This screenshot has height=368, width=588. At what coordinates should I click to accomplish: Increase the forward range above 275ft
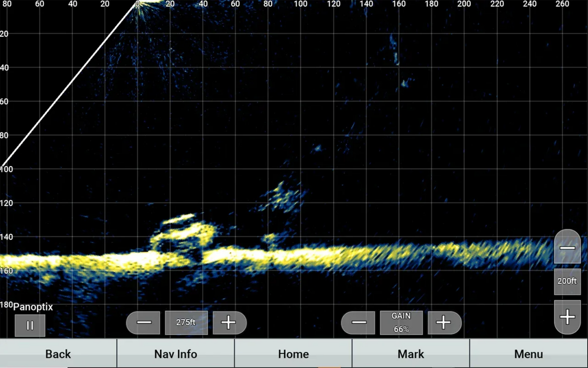229,322
